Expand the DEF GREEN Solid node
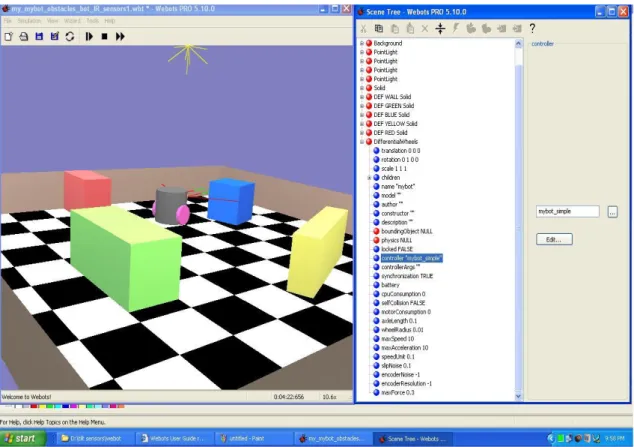 (x=362, y=106)
